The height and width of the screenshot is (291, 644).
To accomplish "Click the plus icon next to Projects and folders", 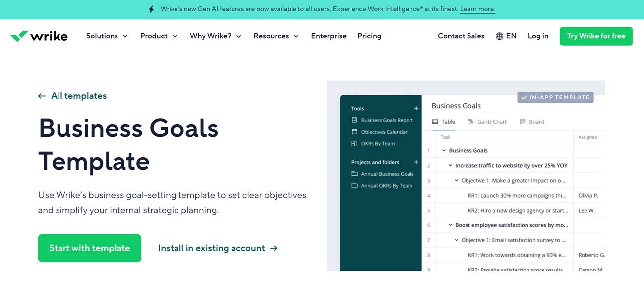I will tap(416, 162).
